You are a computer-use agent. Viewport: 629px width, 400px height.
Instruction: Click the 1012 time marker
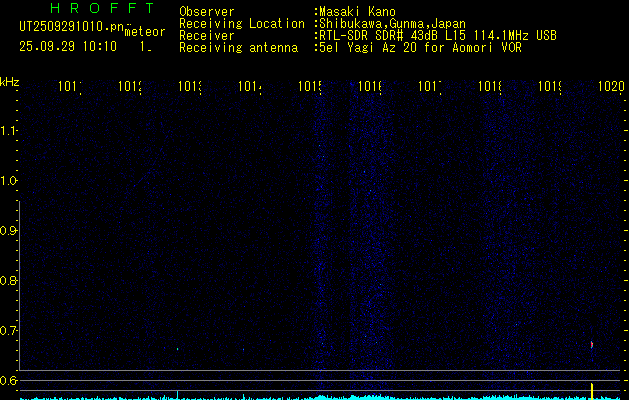(x=130, y=86)
